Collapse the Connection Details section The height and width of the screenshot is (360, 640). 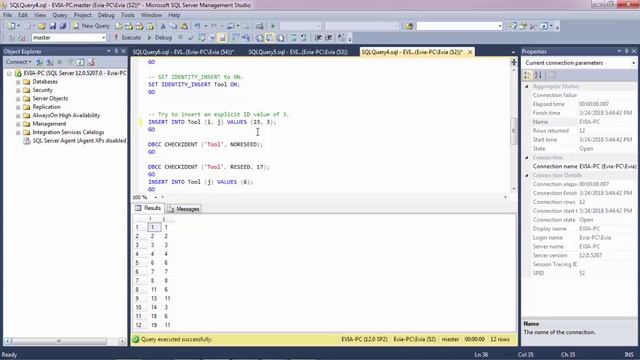[527, 176]
